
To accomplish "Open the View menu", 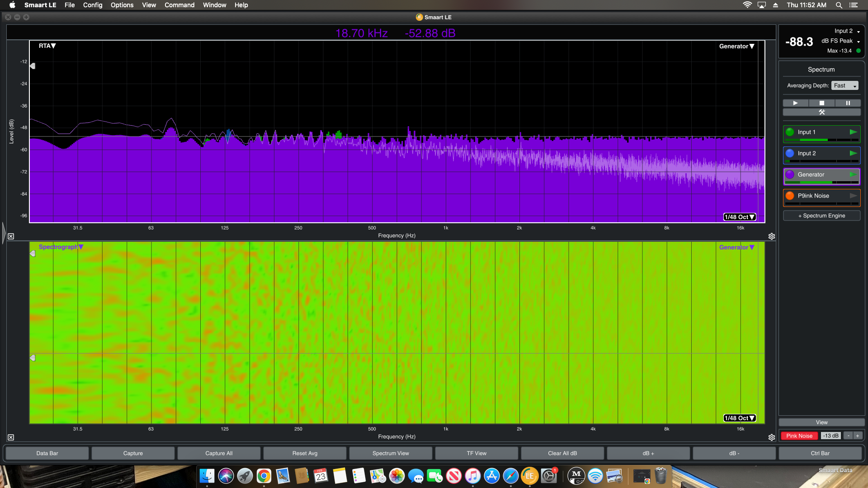I will [x=149, y=5].
